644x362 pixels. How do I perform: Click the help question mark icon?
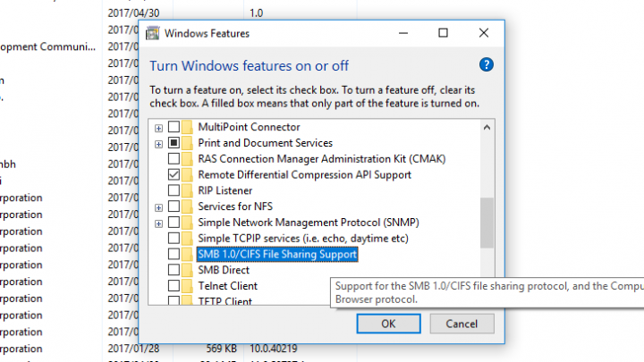(x=487, y=65)
